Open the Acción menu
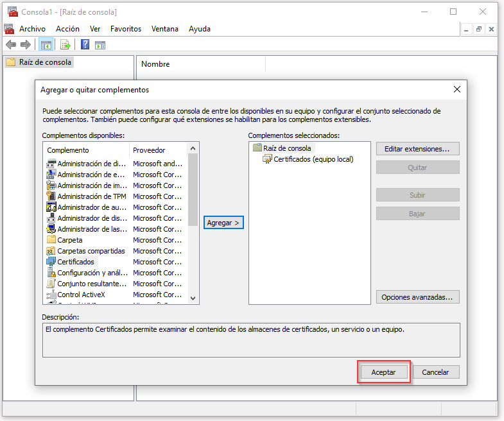504x421 pixels. 67,29
